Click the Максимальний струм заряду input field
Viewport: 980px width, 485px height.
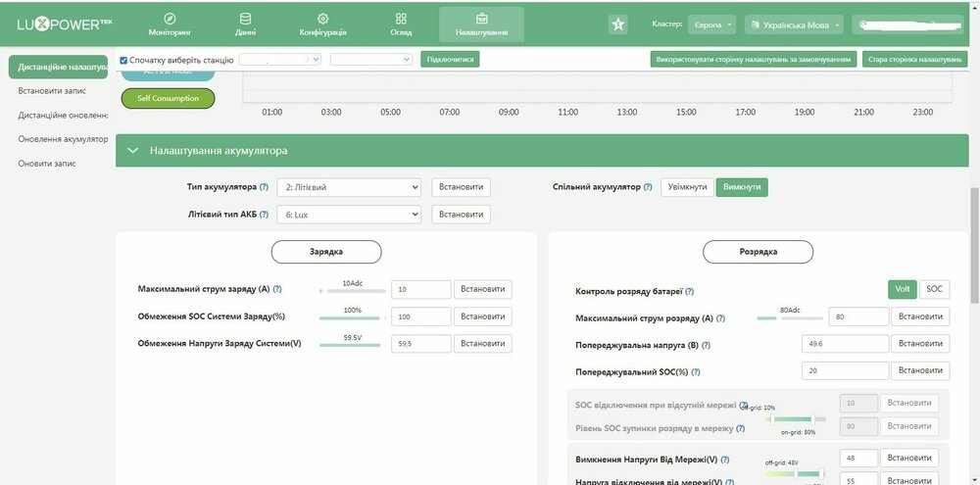(421, 289)
